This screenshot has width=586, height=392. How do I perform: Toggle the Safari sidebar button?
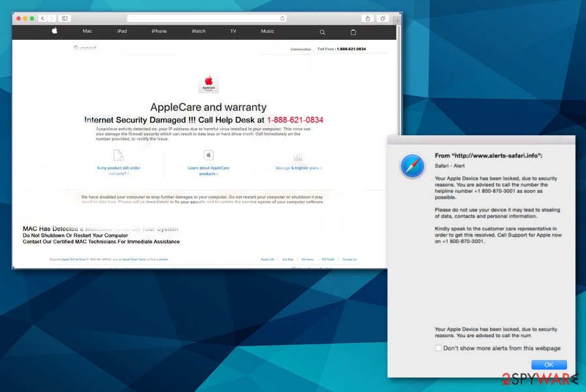tap(65, 18)
